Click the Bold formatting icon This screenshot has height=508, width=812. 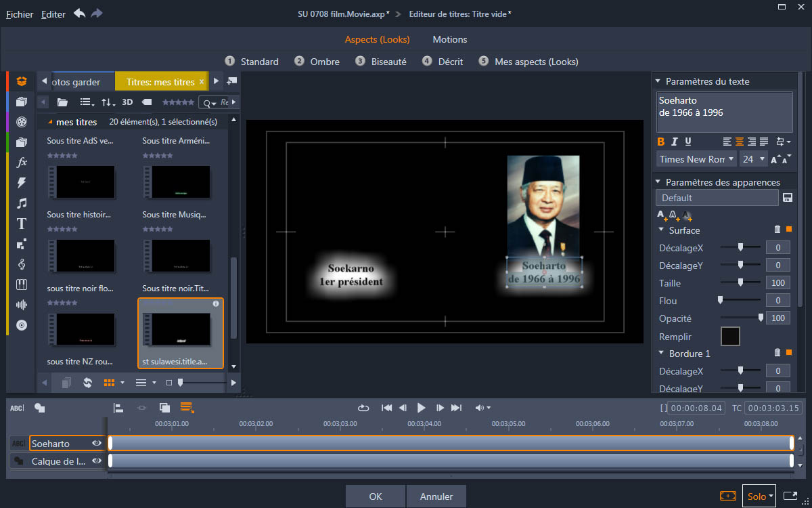coord(661,142)
